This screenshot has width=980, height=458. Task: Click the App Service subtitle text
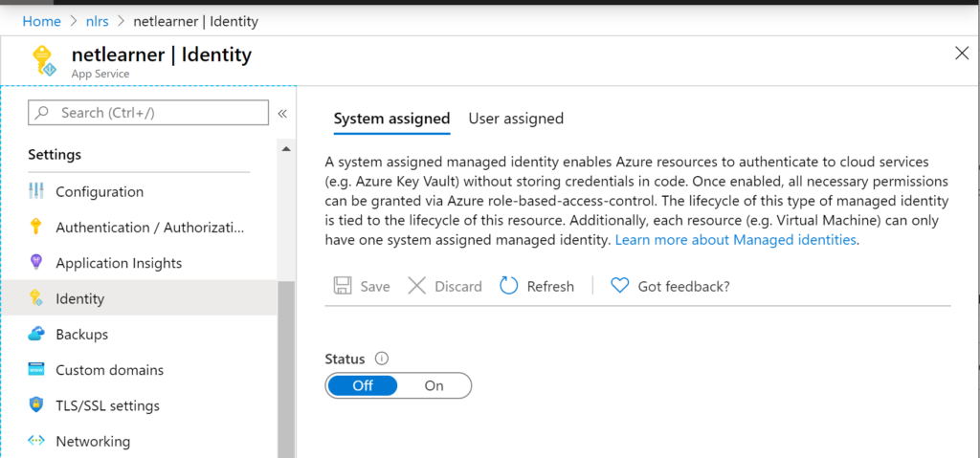click(100, 74)
